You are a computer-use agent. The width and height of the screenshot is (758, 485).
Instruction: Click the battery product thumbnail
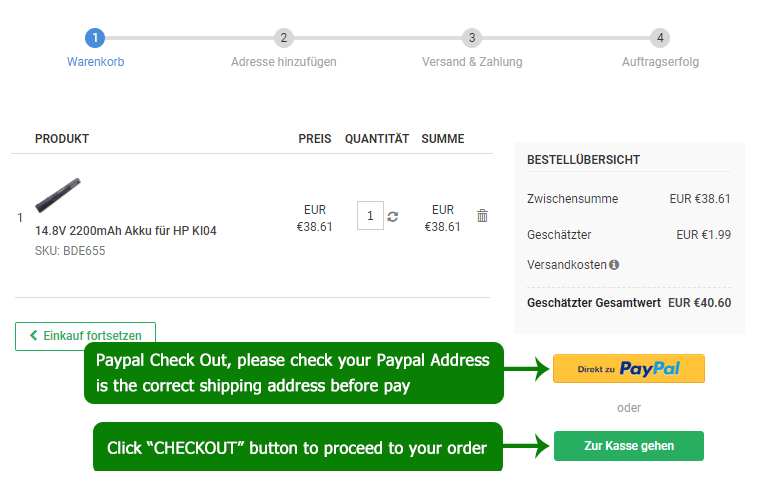[x=57, y=195]
